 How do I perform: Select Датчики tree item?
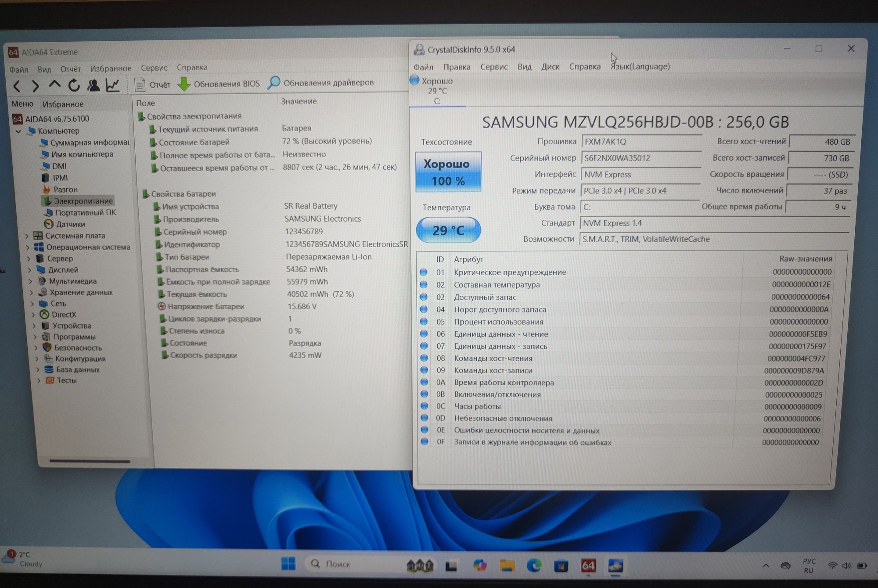click(65, 224)
